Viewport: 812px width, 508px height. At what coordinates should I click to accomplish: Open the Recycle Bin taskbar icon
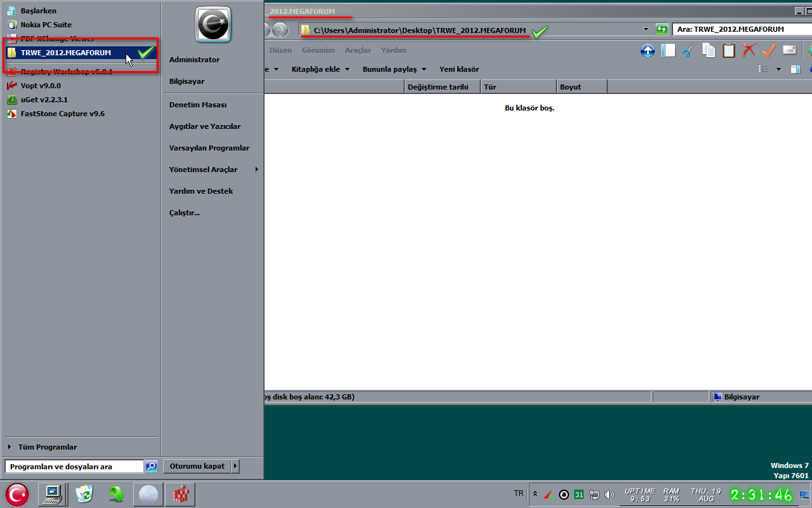[x=84, y=494]
